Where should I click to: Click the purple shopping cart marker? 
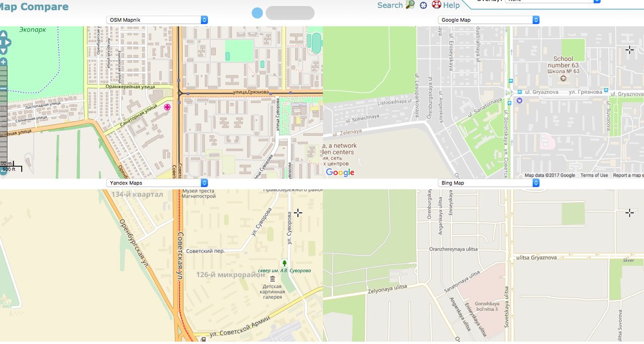point(519,101)
